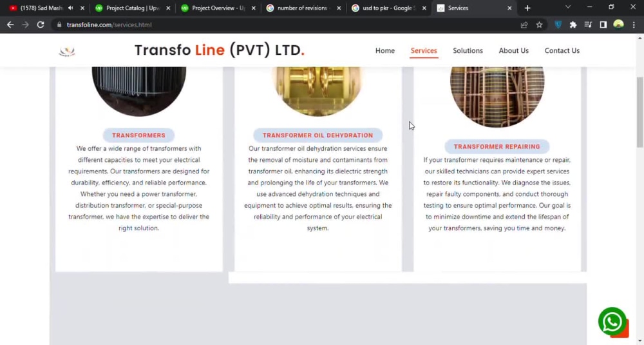644x345 pixels.
Task: Bookmark this page with the star icon
Action: pos(539,25)
